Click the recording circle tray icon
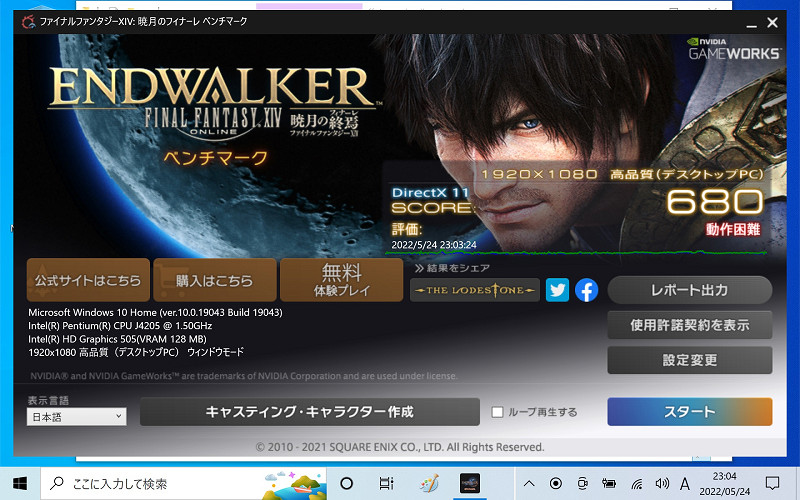Image resolution: width=800 pixels, height=500 pixels. (x=556, y=483)
